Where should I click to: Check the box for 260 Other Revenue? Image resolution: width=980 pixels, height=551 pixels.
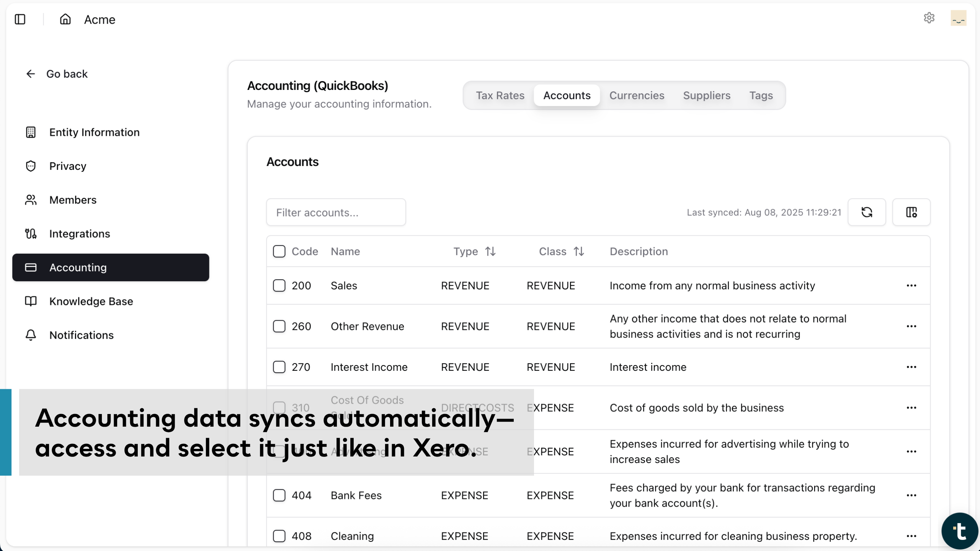pyautogui.click(x=279, y=326)
